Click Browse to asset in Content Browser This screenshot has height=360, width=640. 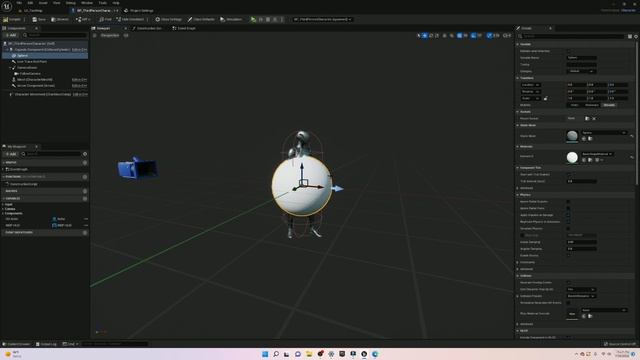pos(60,19)
